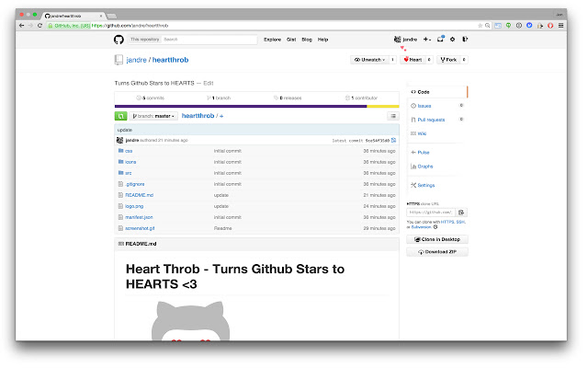The width and height of the screenshot is (588, 368).
Task: Copy latest commit SHA to clipboard
Action: (393, 141)
